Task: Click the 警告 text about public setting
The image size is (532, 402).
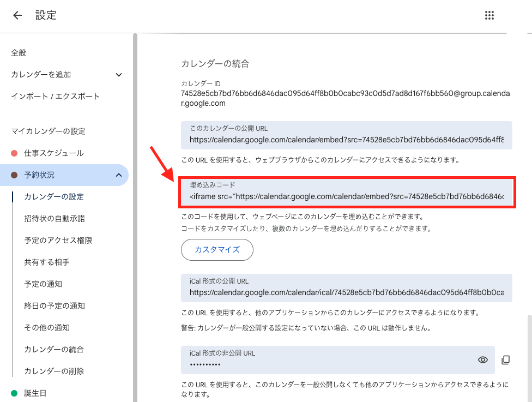Action: (306, 328)
